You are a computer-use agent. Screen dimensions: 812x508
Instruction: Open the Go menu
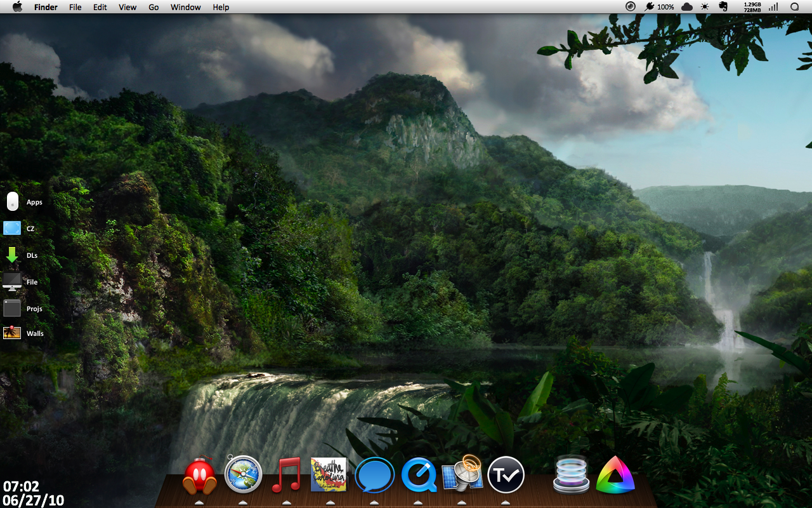[154, 7]
